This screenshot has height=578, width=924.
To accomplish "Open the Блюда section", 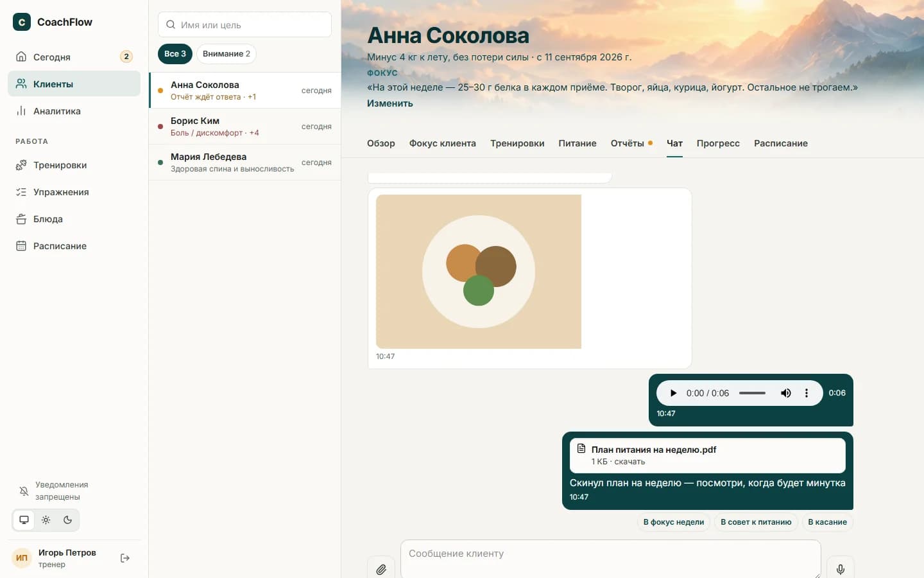I will [x=74, y=219].
